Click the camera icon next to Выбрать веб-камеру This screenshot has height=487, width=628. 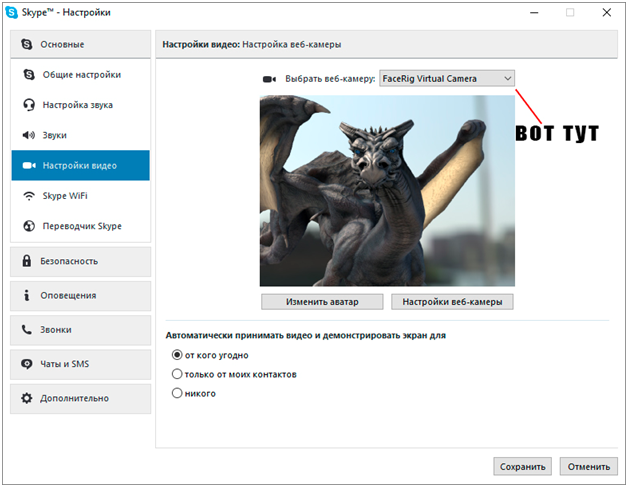269,79
